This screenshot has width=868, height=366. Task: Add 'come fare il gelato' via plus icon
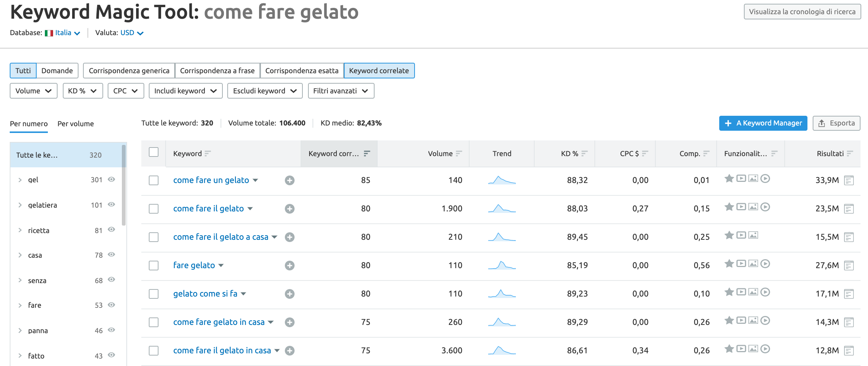pyautogui.click(x=289, y=209)
